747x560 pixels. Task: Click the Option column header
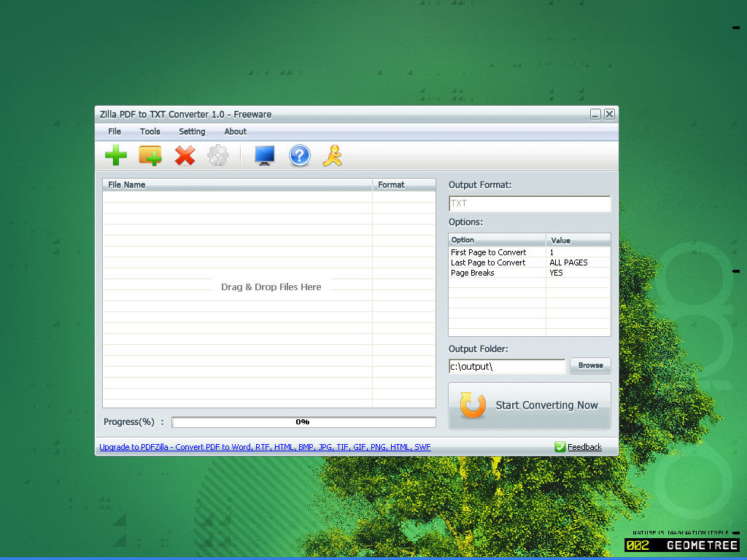[x=498, y=240]
